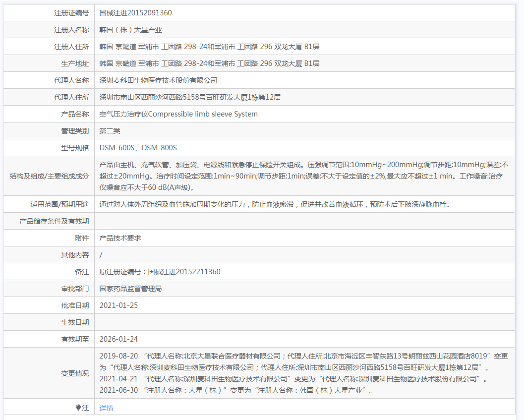Click the 结构及组成/主要组成成分 row label
The width and height of the screenshot is (524, 420).
click(49, 176)
